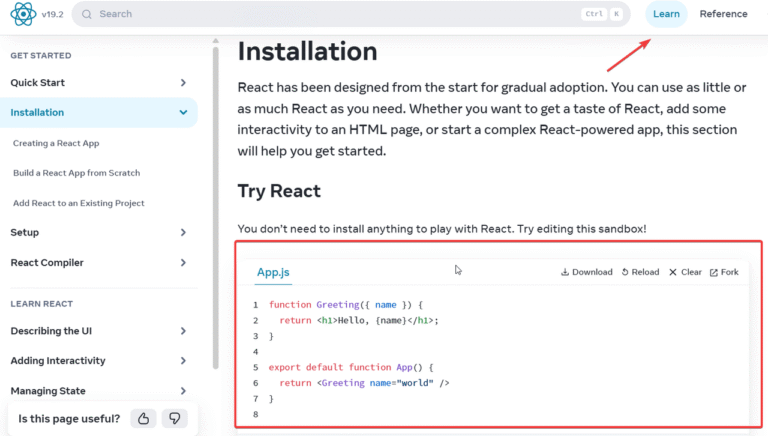This screenshot has height=436, width=768.
Task: Clear the sandbox editor
Action: point(685,272)
